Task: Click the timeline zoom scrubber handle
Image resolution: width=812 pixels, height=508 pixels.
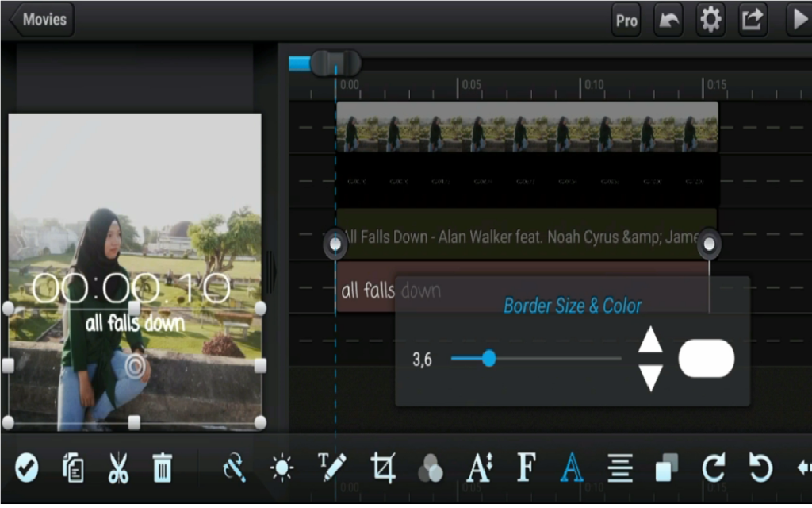Action: coord(335,63)
